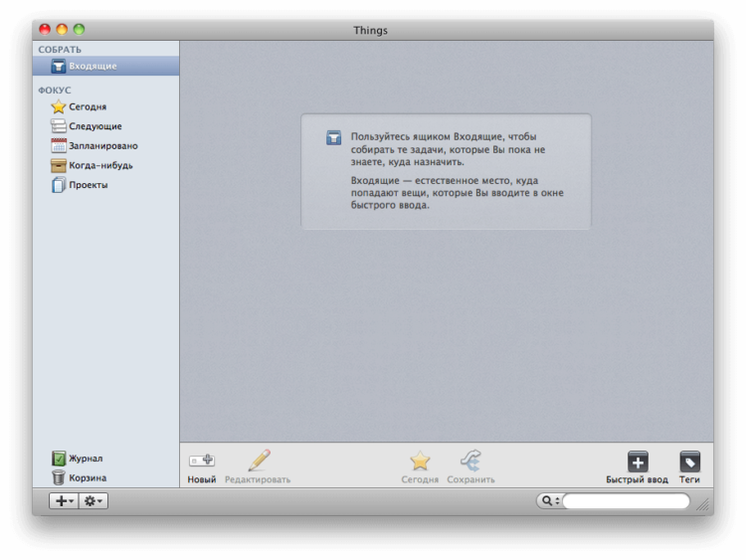This screenshot has width=746, height=560.
Task: Click the СОБРАТЬ sidebar section header
Action: [x=60, y=50]
